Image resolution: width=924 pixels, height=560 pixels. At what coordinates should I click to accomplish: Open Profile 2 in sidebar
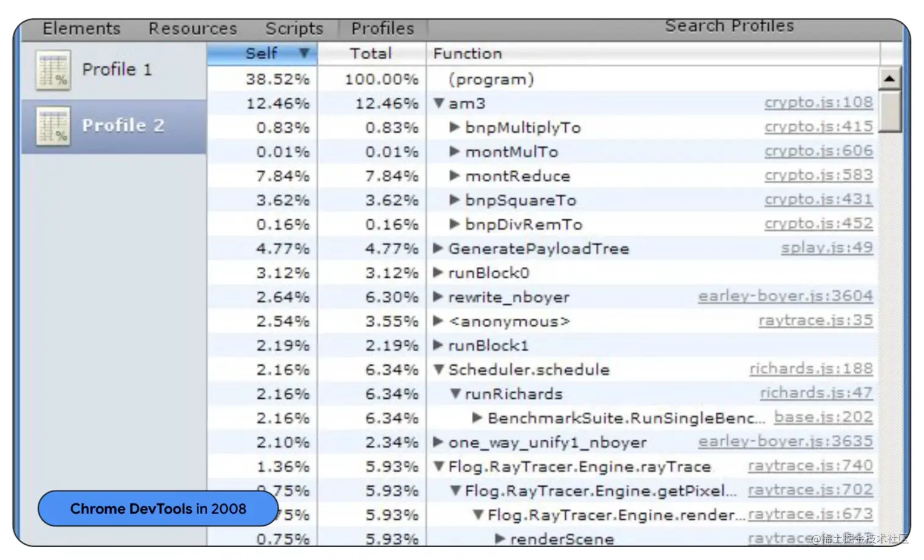tap(114, 126)
